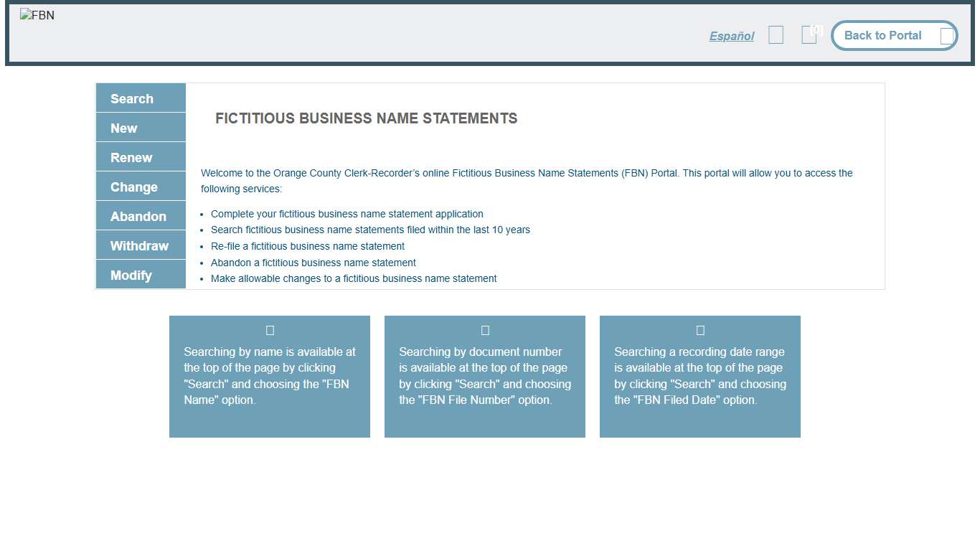The height and width of the screenshot is (551, 980).
Task: Click the FBN Filed Date instruction card
Action: tap(699, 376)
